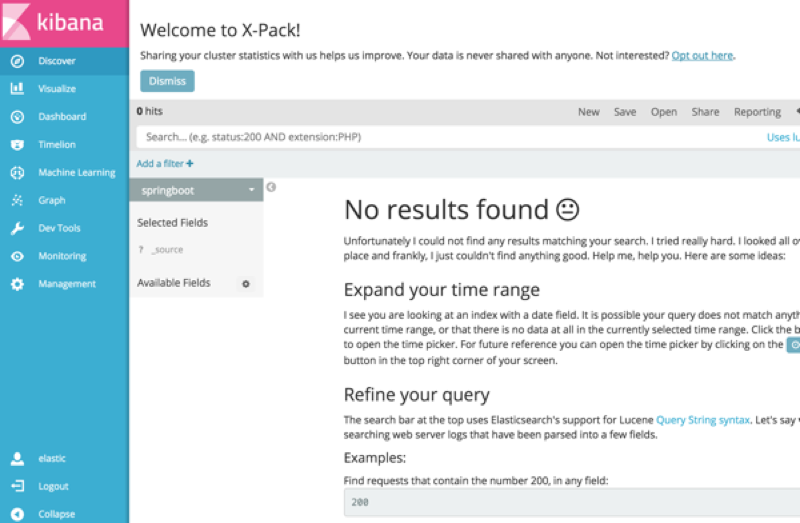Click the Visualize bar chart icon
The image size is (800, 523).
pyautogui.click(x=17, y=89)
